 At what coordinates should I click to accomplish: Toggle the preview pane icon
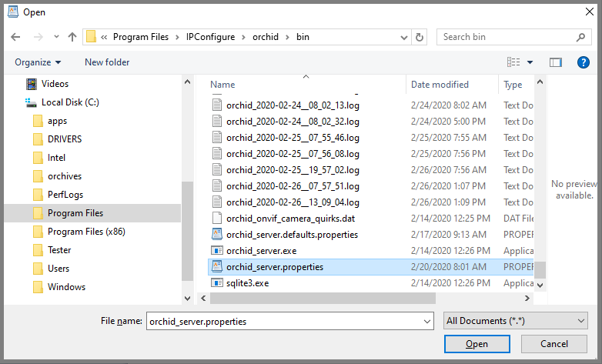pos(556,62)
